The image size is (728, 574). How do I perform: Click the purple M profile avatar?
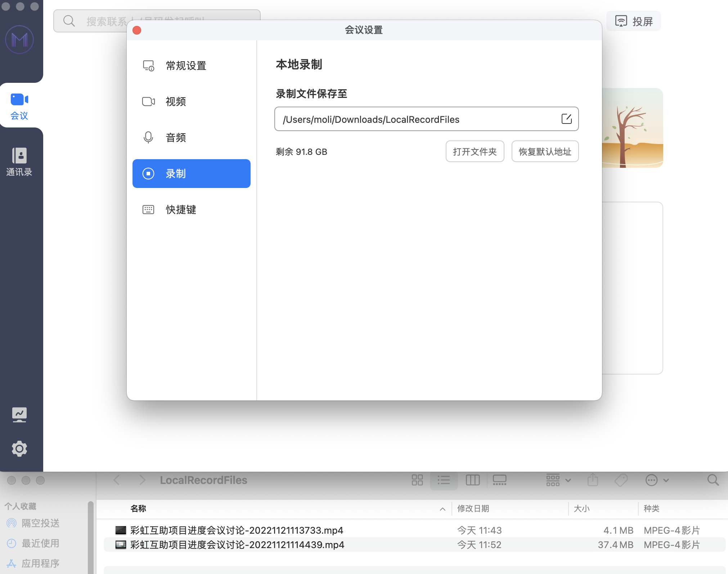pyautogui.click(x=19, y=40)
